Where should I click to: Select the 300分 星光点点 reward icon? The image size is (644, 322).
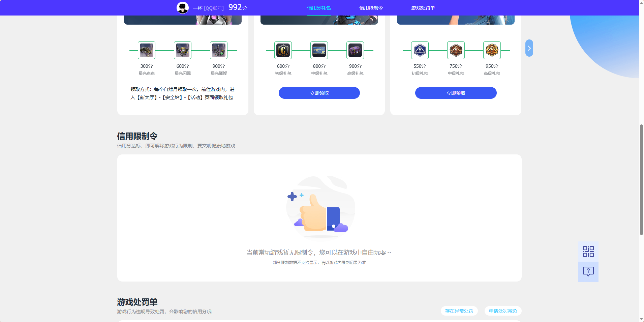[x=146, y=50]
